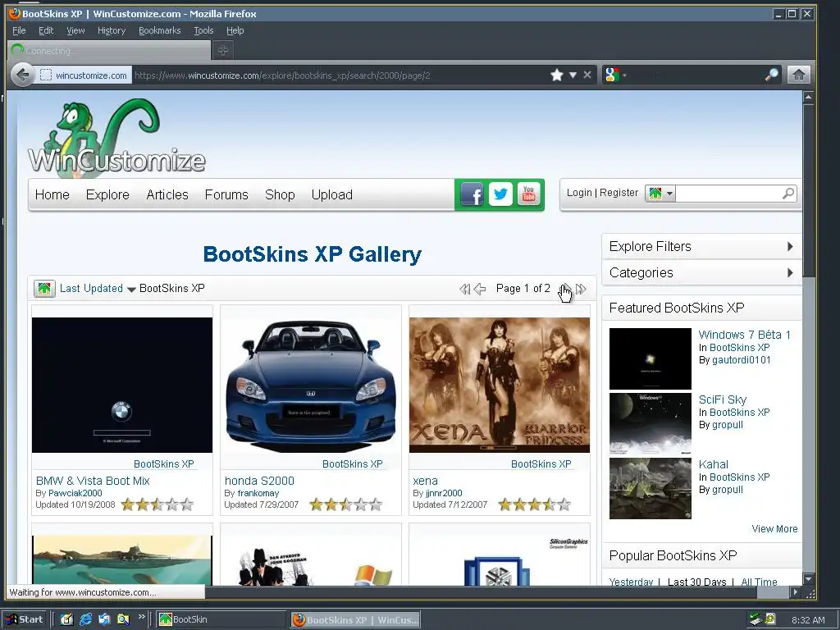Click View More under featured skins
Image resolution: width=840 pixels, height=630 pixels.
click(774, 529)
